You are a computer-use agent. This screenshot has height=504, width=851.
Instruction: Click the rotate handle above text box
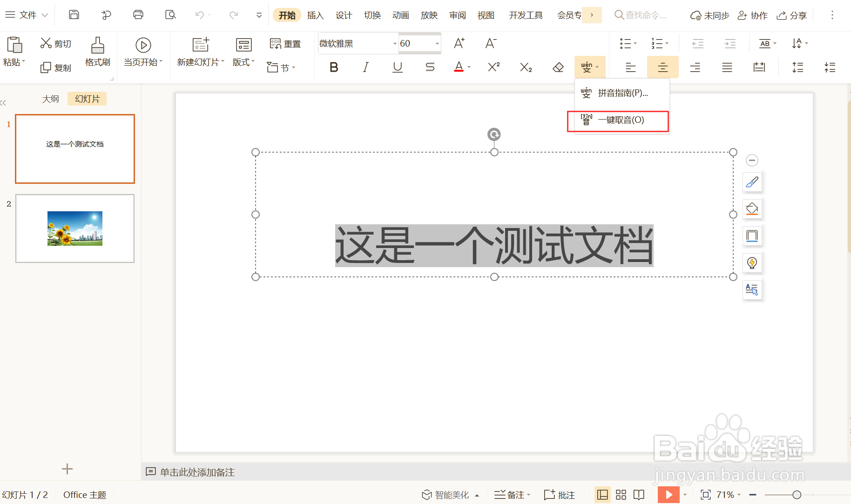point(494,134)
